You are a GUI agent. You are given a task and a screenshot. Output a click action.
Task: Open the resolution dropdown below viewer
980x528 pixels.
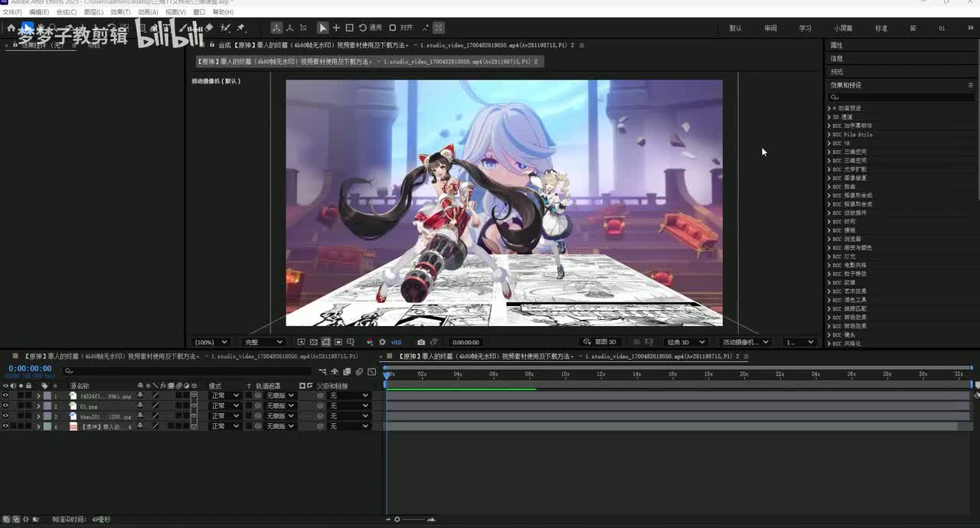(263, 342)
